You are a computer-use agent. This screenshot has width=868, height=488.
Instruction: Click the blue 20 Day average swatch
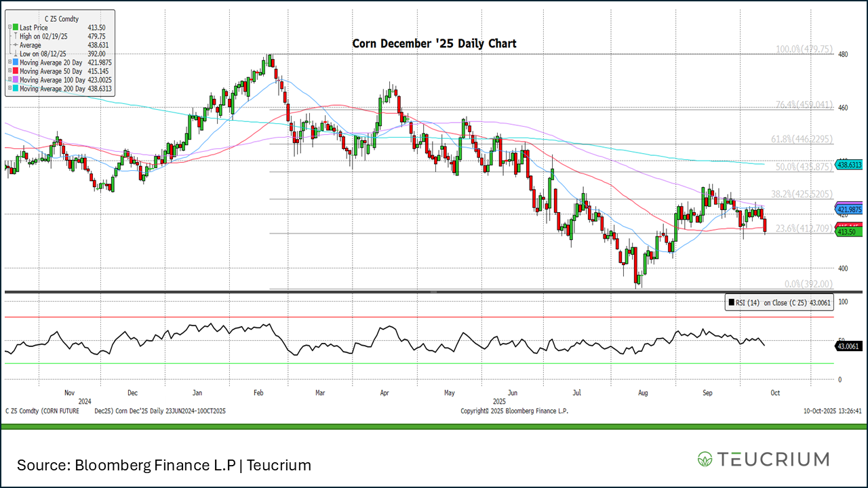[16, 62]
